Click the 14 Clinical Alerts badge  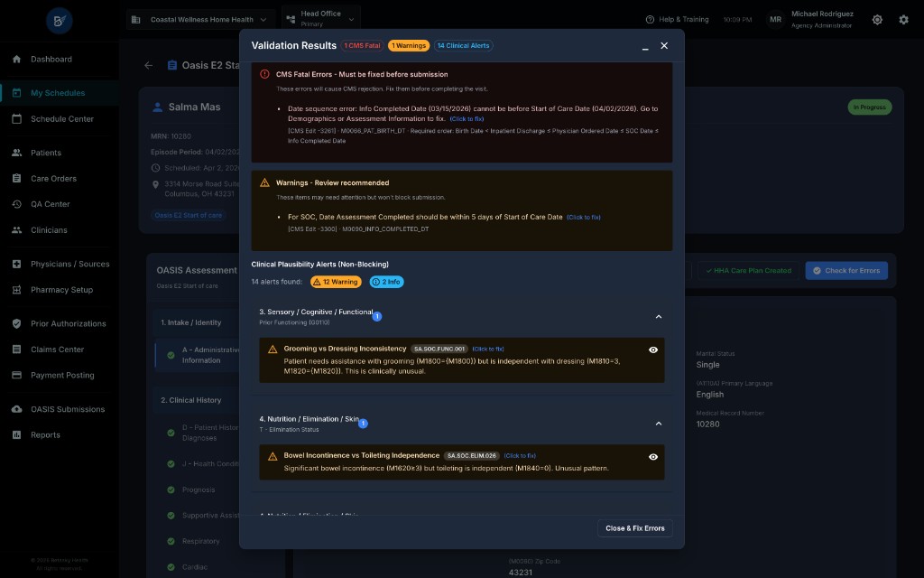pos(463,45)
